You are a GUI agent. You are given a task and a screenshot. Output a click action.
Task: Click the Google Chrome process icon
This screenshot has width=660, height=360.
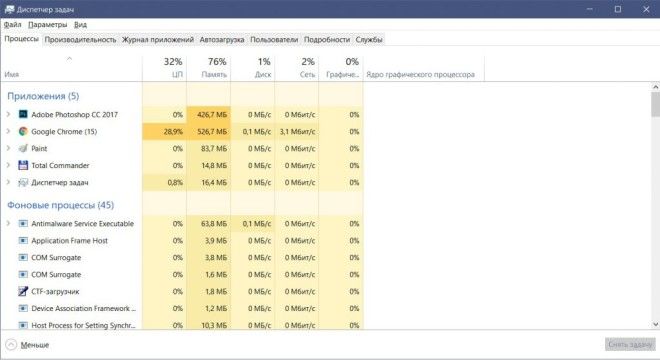pos(23,131)
